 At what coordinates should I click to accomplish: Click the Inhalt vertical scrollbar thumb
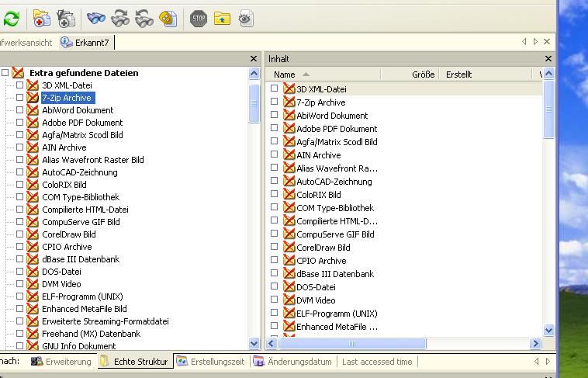548,109
